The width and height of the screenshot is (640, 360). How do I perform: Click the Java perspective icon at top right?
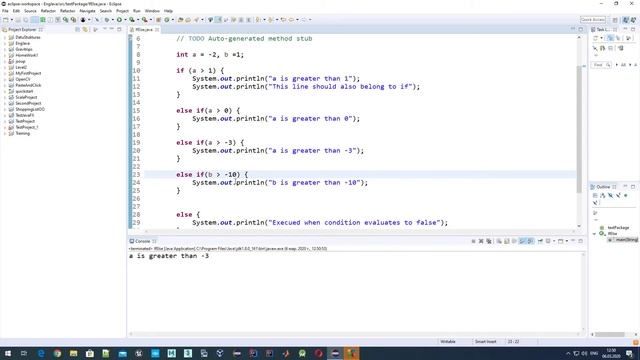[x=626, y=20]
